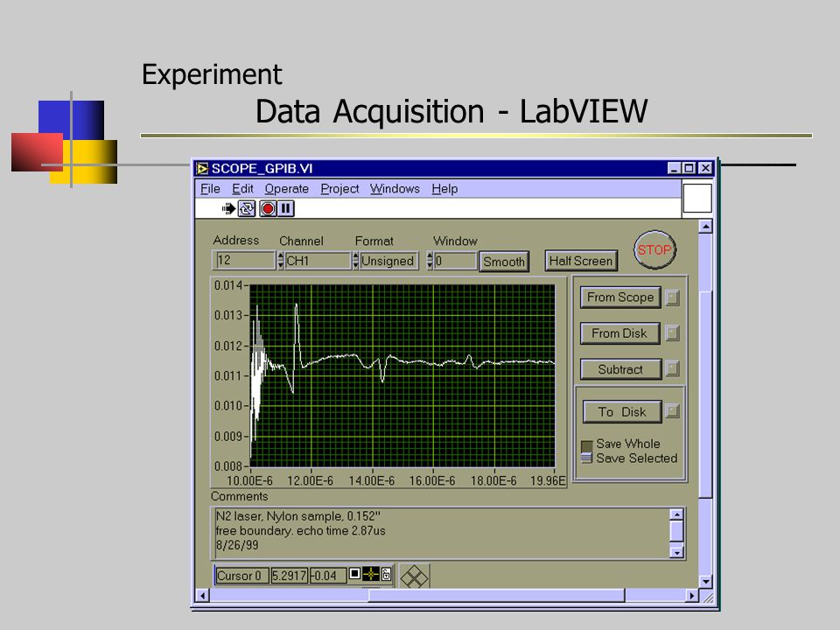
Task: Click the round STOP button
Action: (x=654, y=250)
